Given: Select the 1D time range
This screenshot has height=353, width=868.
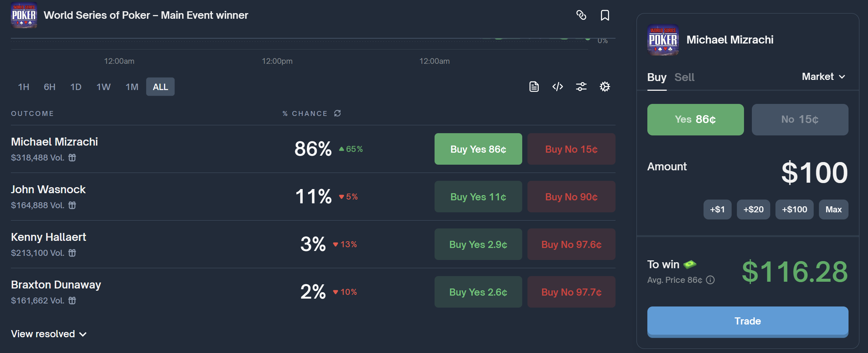Looking at the screenshot, I should (76, 87).
